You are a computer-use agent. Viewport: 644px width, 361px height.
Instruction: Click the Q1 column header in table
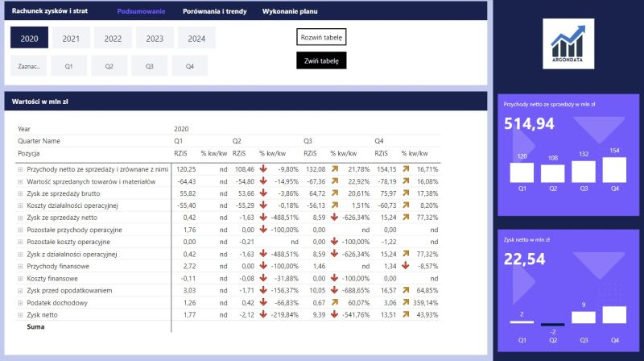click(x=179, y=140)
